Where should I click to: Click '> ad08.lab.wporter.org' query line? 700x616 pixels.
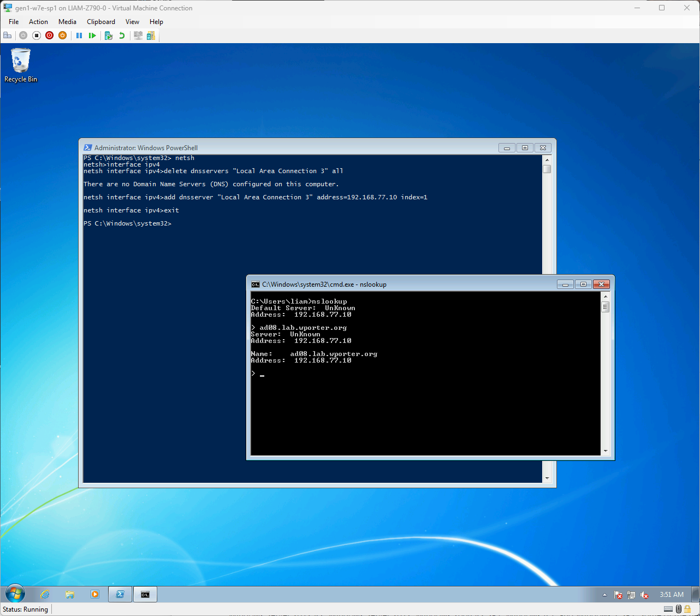[x=299, y=328]
